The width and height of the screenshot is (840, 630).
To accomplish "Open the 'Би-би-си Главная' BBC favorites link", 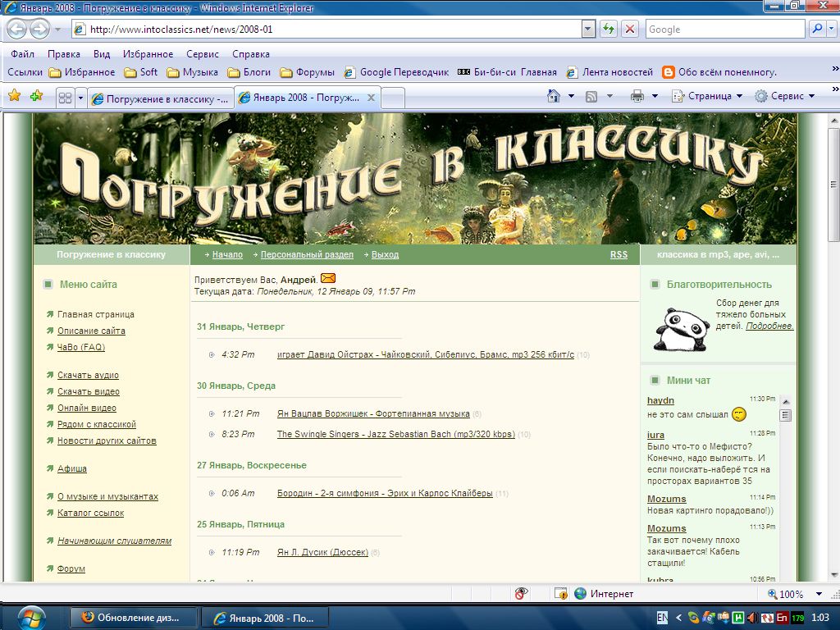I will pos(507,72).
